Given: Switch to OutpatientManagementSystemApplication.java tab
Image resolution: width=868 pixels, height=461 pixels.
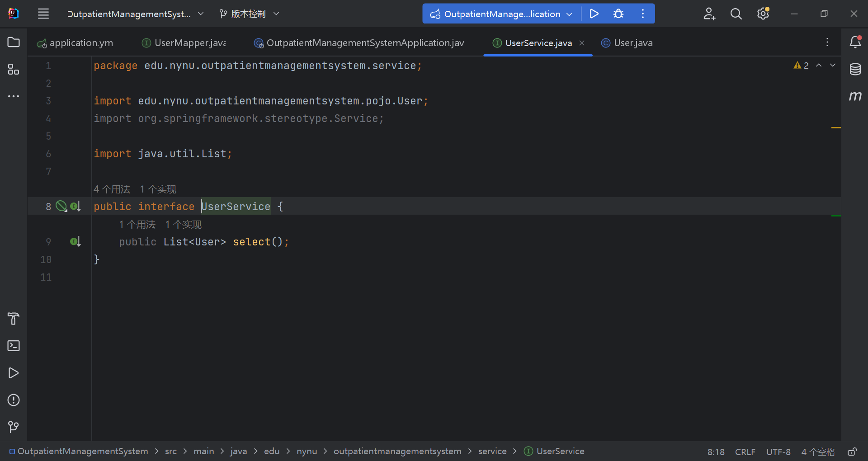Looking at the screenshot, I should pos(359,43).
